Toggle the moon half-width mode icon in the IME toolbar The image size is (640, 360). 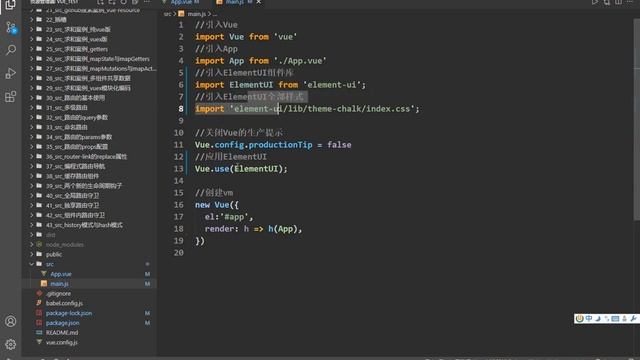(598, 318)
